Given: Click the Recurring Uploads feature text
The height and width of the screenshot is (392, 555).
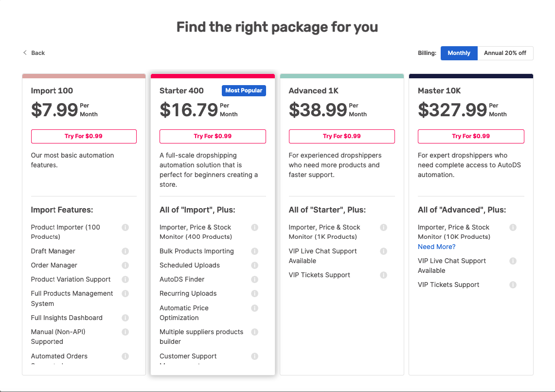Looking at the screenshot, I should click(x=188, y=294).
